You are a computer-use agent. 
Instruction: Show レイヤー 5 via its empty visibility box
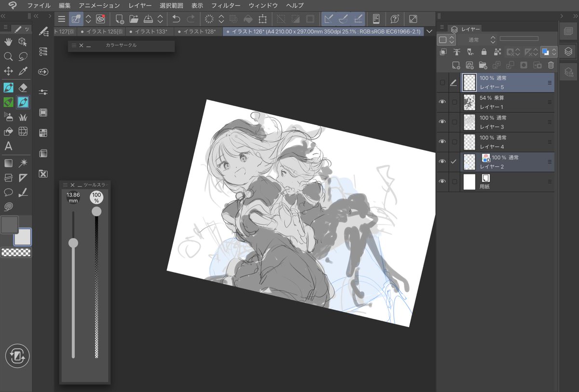click(x=442, y=82)
